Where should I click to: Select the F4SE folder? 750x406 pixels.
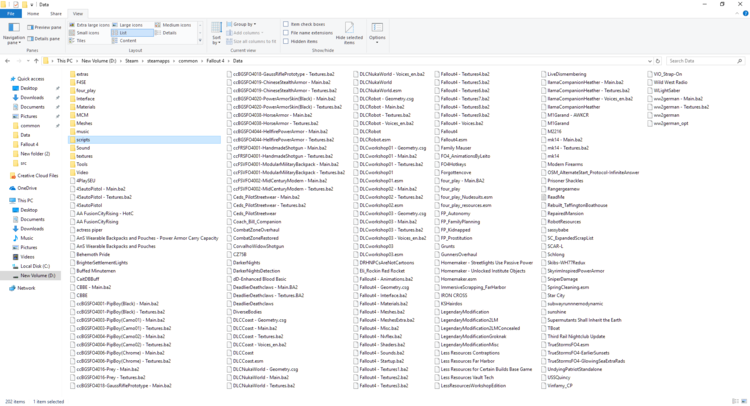pos(77,82)
